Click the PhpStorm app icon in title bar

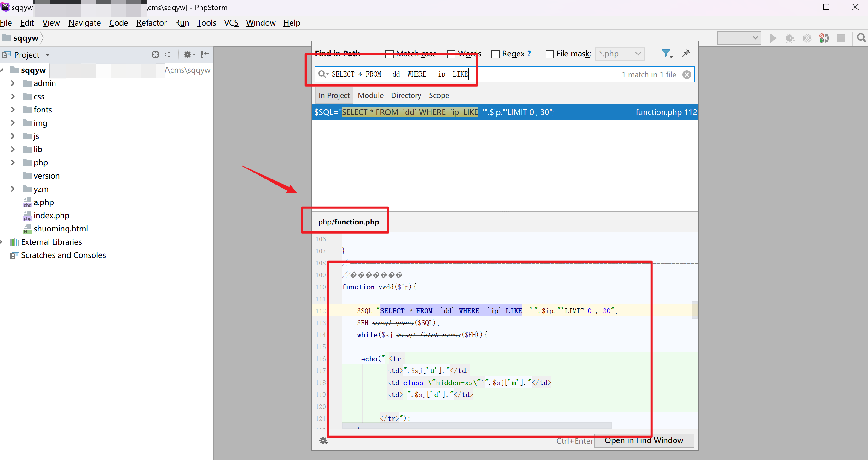[5, 7]
